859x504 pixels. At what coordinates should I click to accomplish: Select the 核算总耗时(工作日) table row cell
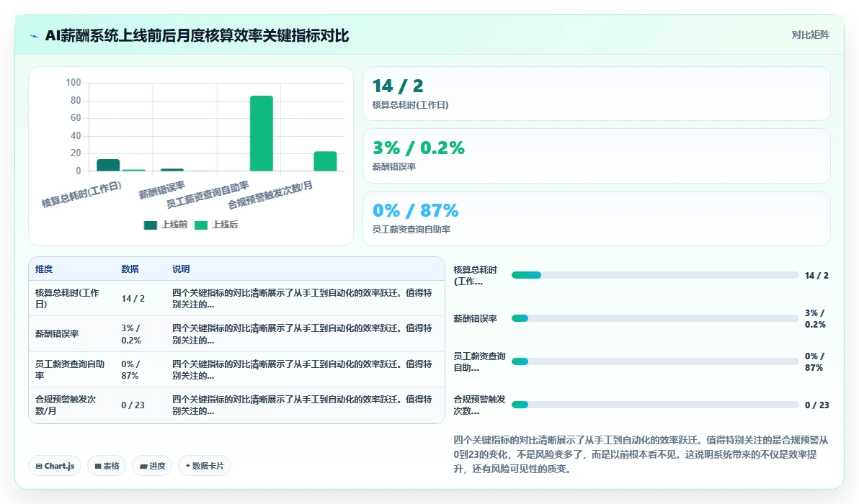pos(71,298)
